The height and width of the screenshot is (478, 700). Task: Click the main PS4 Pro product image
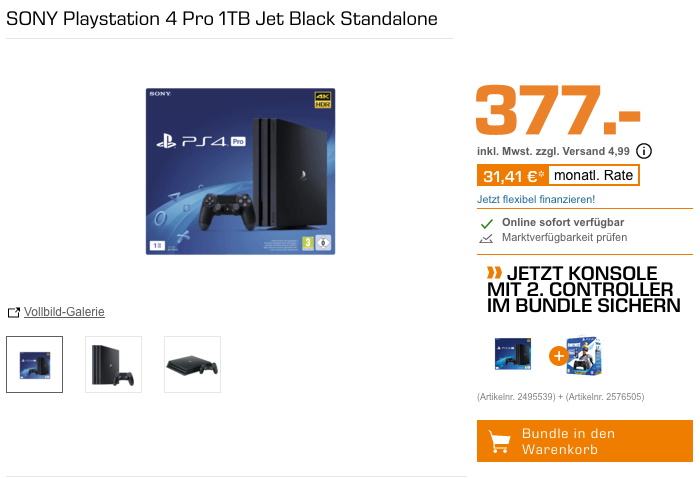(x=240, y=171)
